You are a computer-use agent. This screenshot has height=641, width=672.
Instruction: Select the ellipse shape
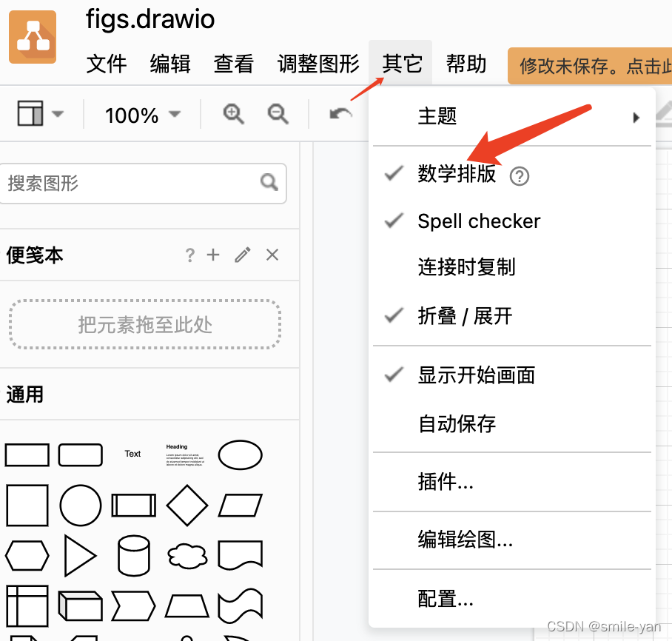(240, 455)
